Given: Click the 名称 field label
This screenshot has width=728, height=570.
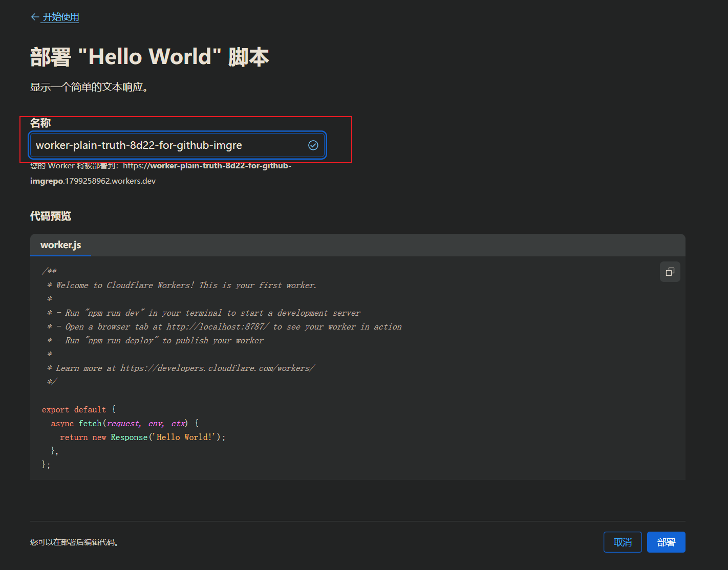Looking at the screenshot, I should click(x=40, y=123).
